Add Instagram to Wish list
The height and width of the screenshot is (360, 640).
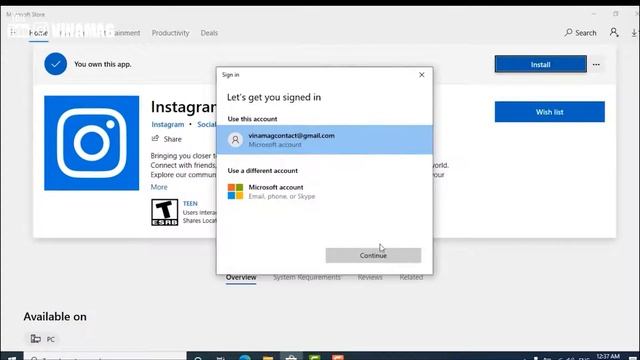(x=549, y=112)
